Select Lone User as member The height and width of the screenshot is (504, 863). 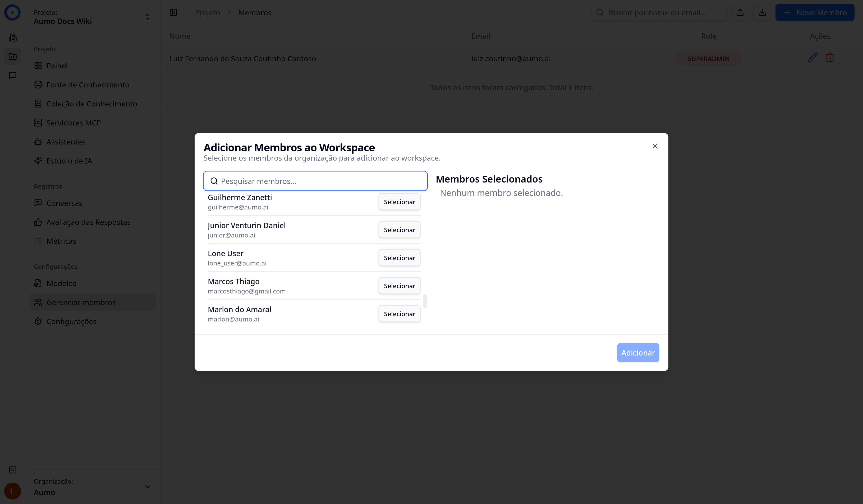tap(399, 258)
